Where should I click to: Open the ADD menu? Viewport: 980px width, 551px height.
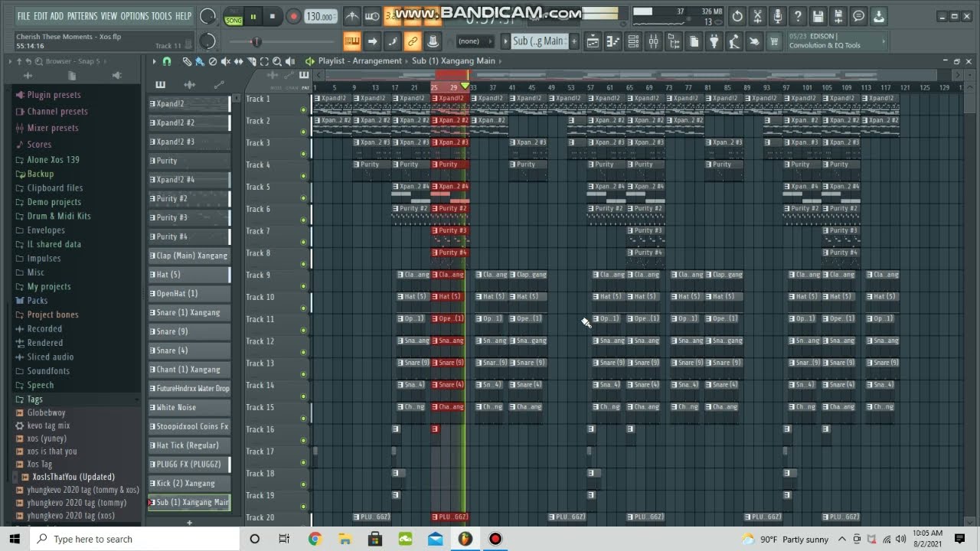(57, 16)
